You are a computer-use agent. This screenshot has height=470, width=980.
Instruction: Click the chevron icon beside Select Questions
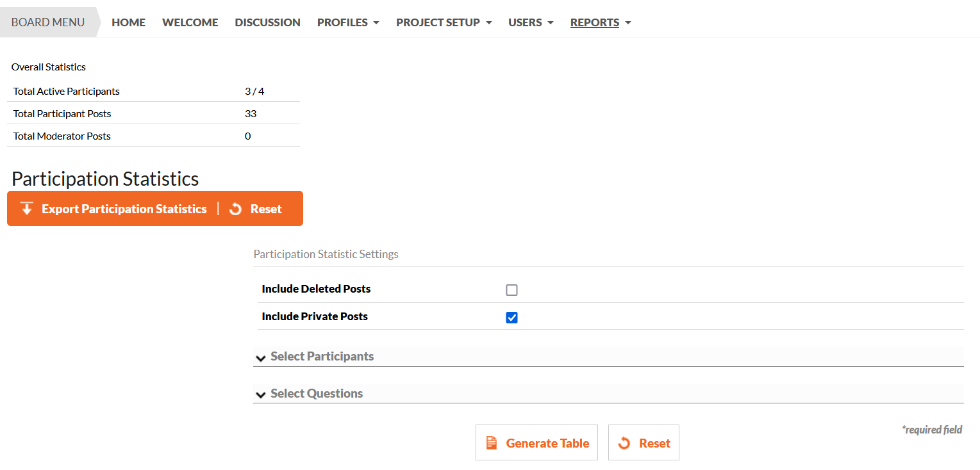tap(261, 395)
